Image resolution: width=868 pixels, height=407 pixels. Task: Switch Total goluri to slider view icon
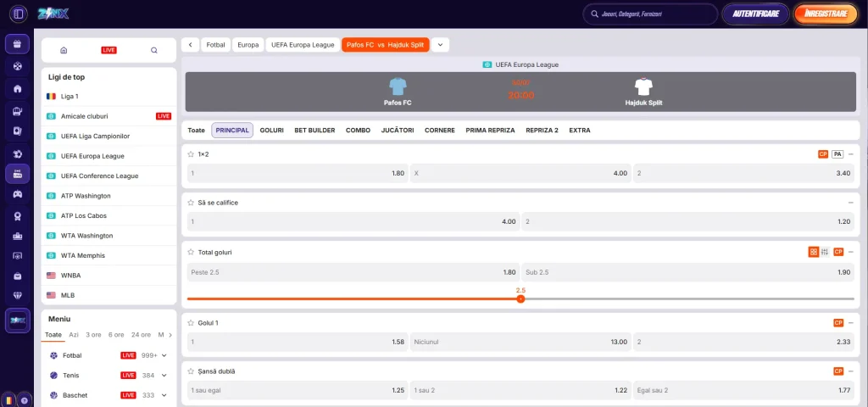click(825, 252)
